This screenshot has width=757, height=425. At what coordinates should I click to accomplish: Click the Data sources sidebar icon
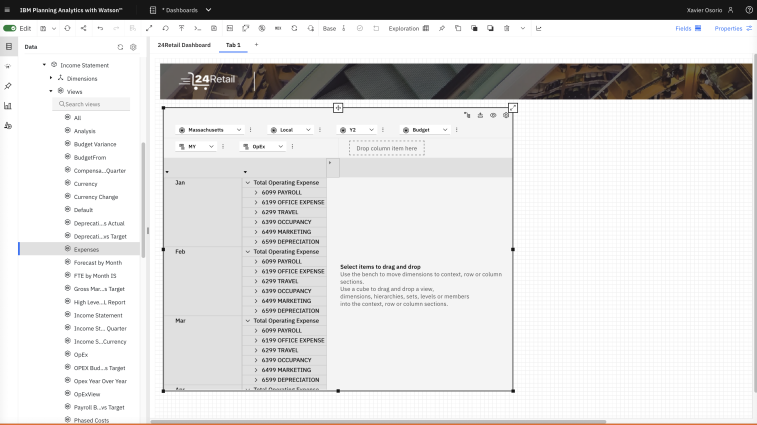coord(9,46)
